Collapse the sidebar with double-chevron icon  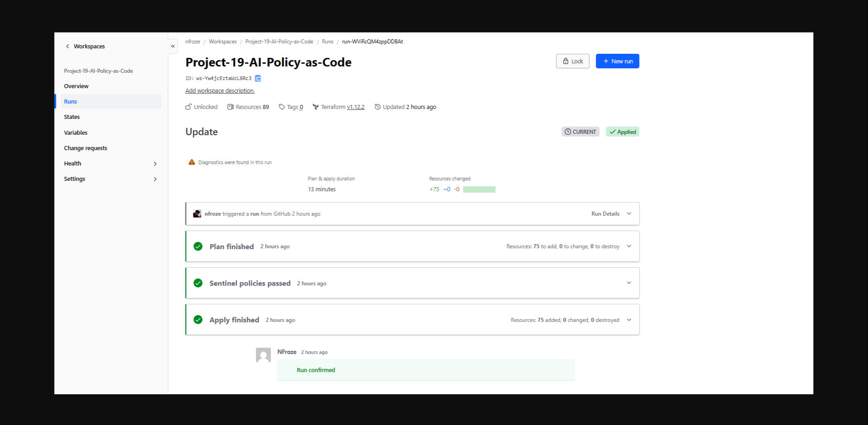(172, 46)
